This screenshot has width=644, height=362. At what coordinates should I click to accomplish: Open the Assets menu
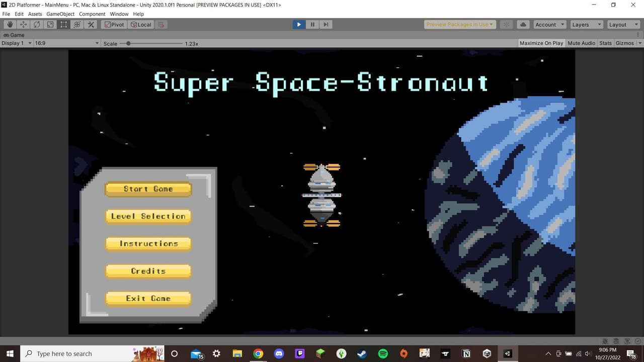[35, 14]
